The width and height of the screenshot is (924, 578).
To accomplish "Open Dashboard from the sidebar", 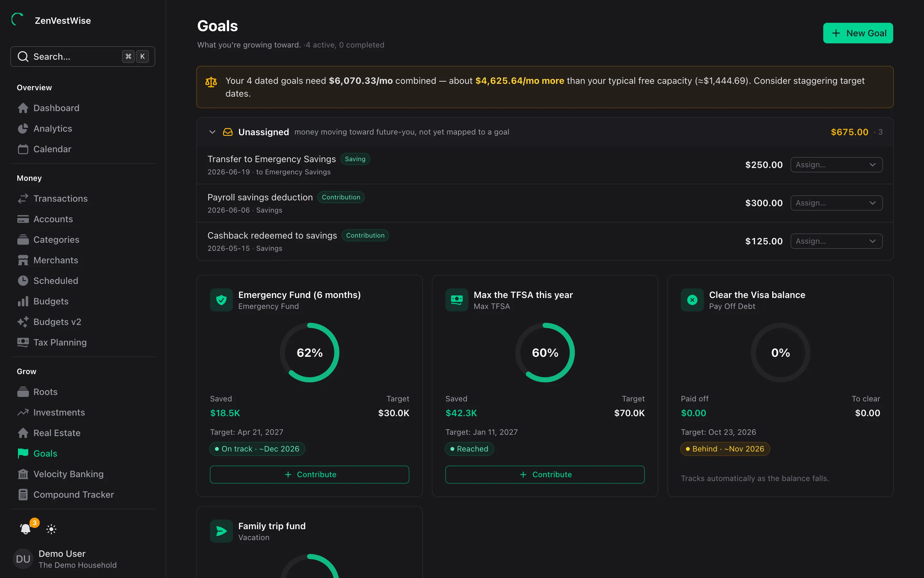I will [x=82, y=108].
